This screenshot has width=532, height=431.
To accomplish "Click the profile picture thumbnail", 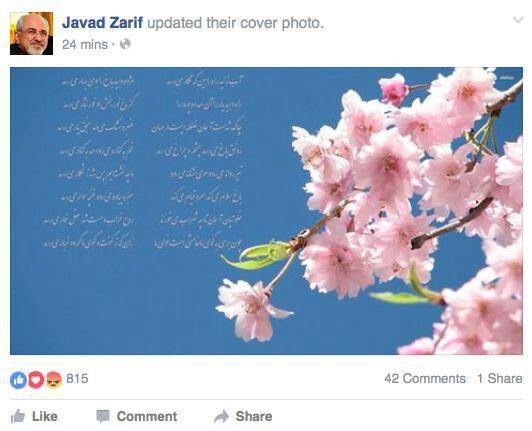I will 32,33.
